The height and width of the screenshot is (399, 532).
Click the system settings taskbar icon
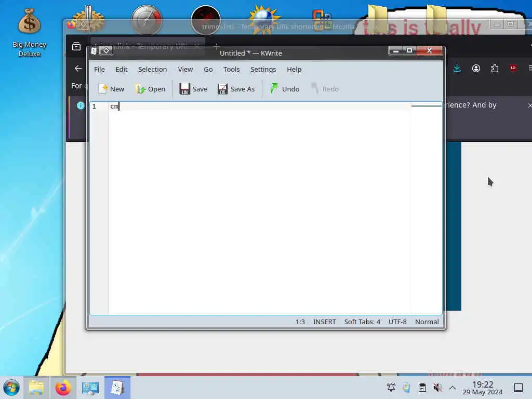click(90, 388)
